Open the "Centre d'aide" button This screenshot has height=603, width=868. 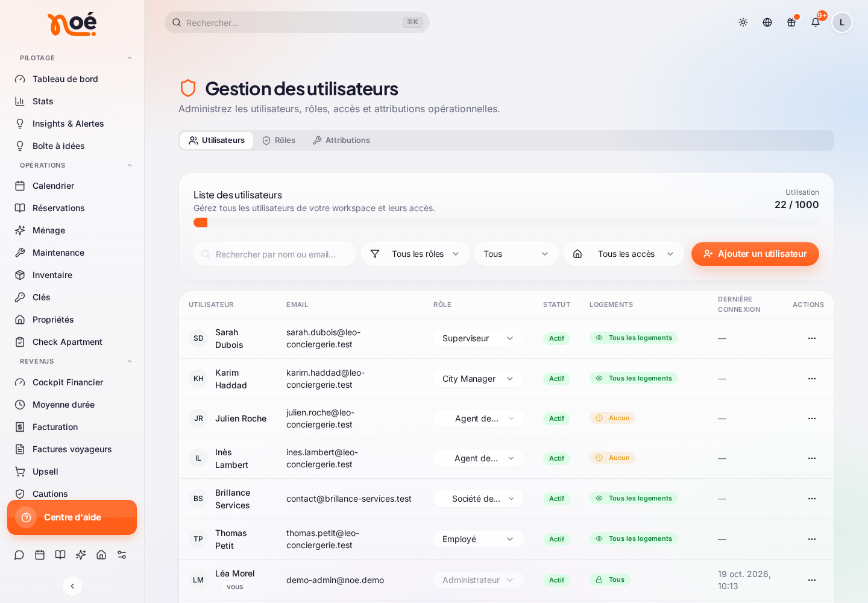tap(72, 517)
